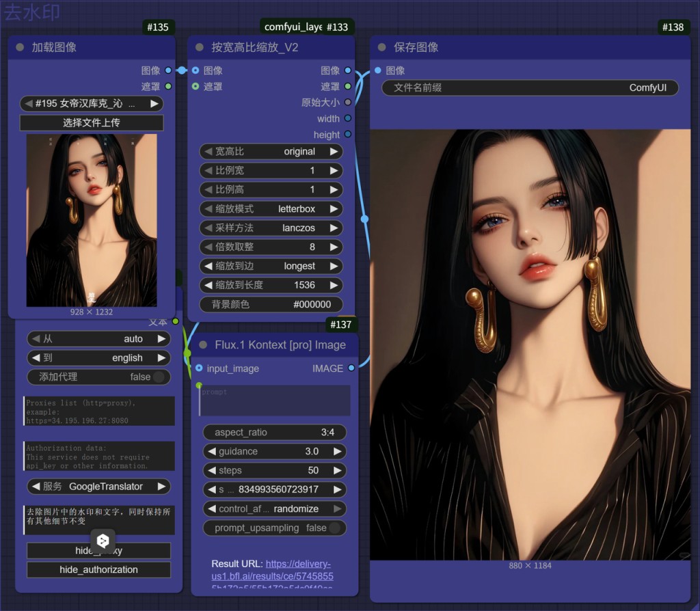This screenshot has height=611, width=700.
Task: Open the 采样方法 lanczos selector
Action: 271,228
